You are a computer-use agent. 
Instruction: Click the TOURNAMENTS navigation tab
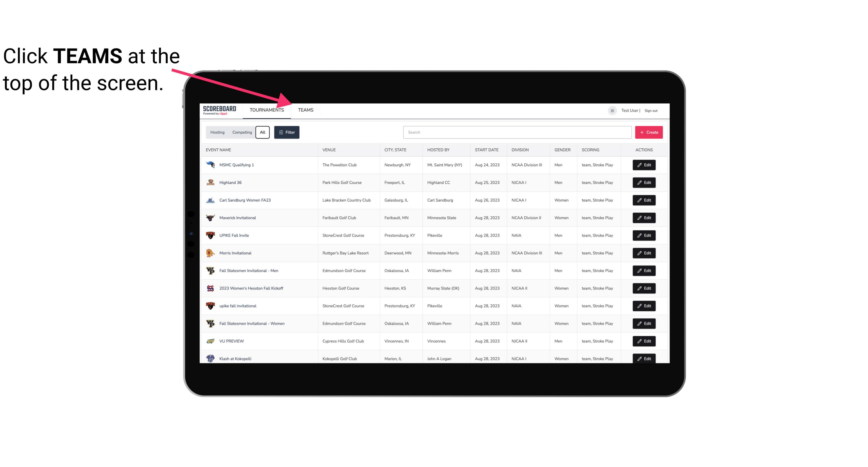tap(266, 110)
